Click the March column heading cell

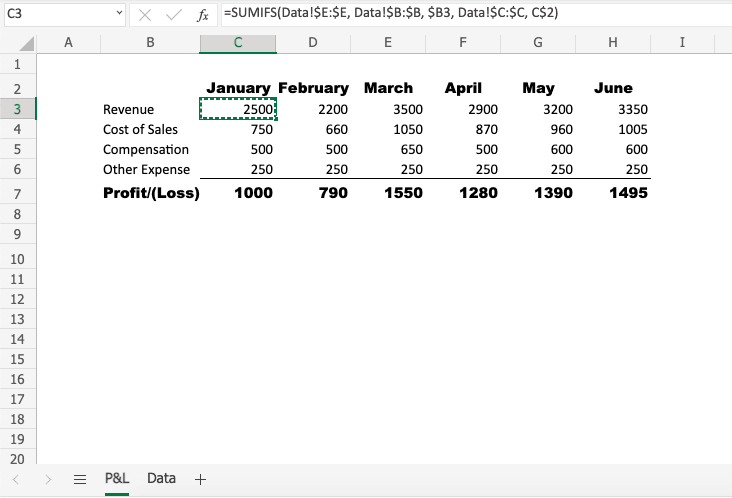click(x=388, y=88)
